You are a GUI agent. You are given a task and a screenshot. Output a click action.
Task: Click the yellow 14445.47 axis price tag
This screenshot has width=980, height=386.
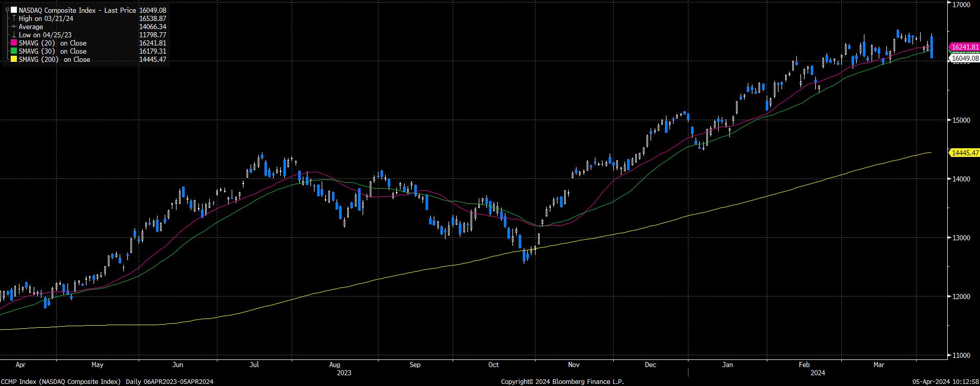pos(964,152)
